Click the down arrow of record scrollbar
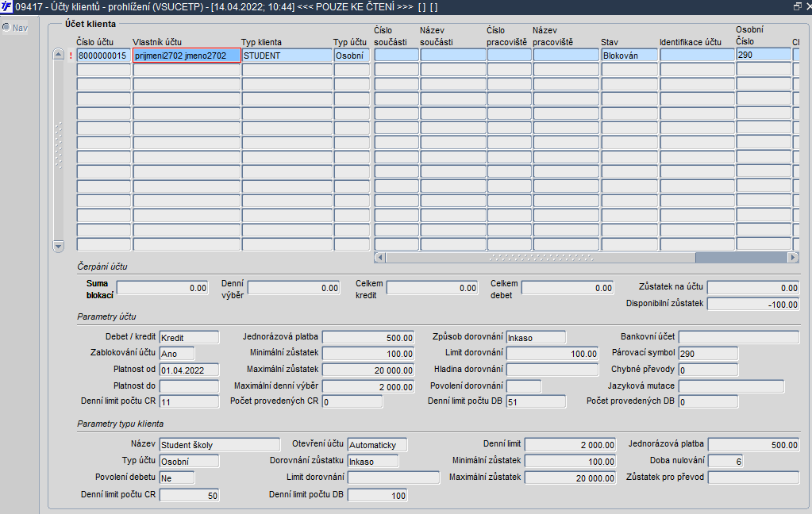812x514 pixels. coord(59,247)
